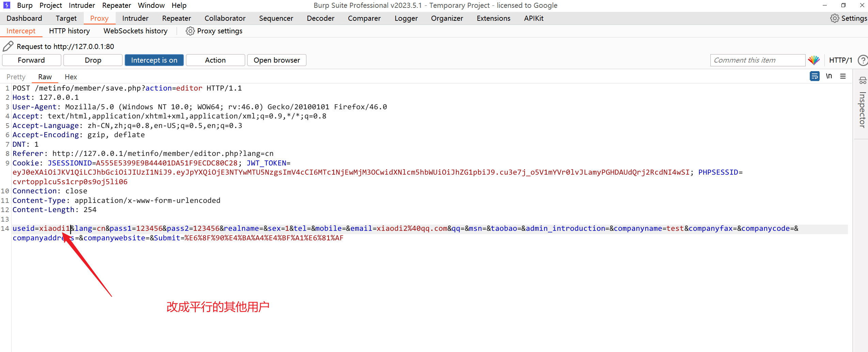Click the POST /metinfo/member/save.php request line

pyautogui.click(x=127, y=88)
